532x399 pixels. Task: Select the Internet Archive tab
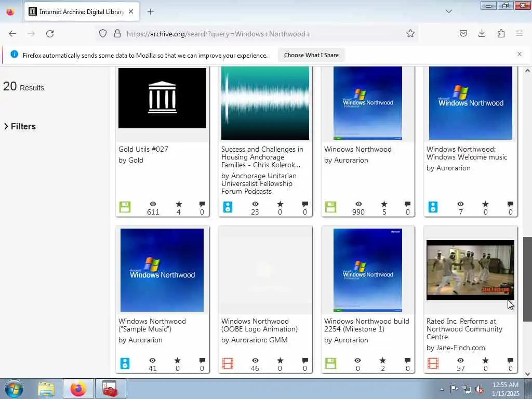(x=82, y=12)
